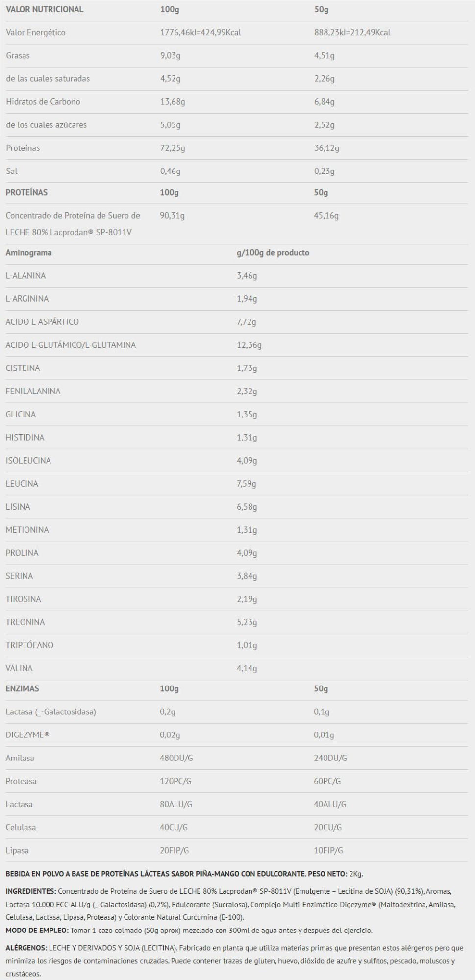This screenshot has width=475, height=980.
Task: Select the Lipasa 10FIP/G value
Action: click(328, 850)
